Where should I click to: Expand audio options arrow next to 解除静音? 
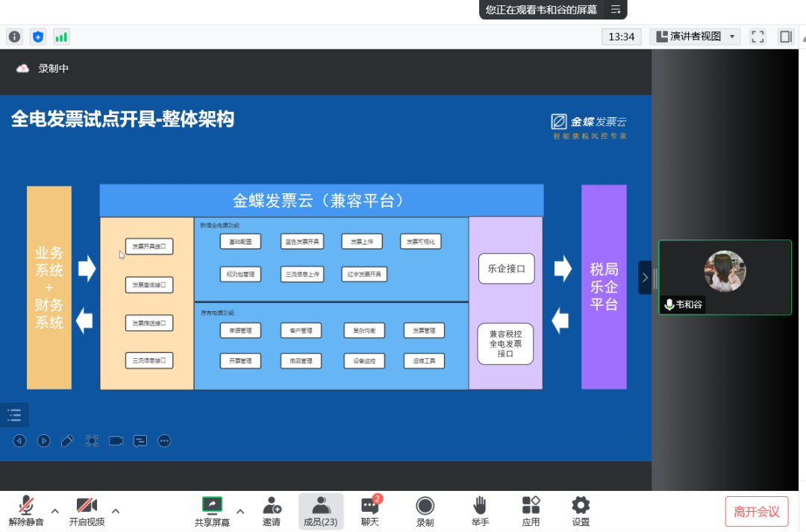[x=55, y=511]
